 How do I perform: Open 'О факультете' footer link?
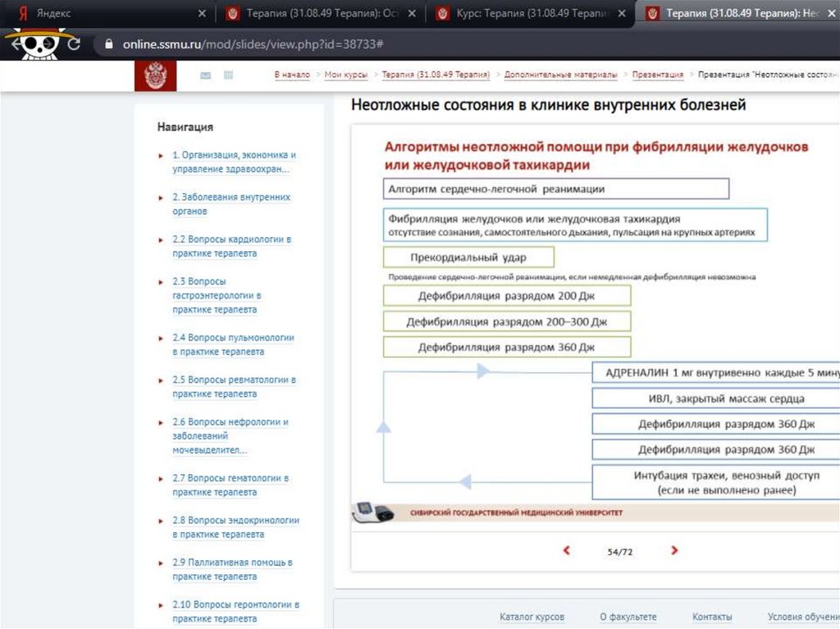pos(628,617)
